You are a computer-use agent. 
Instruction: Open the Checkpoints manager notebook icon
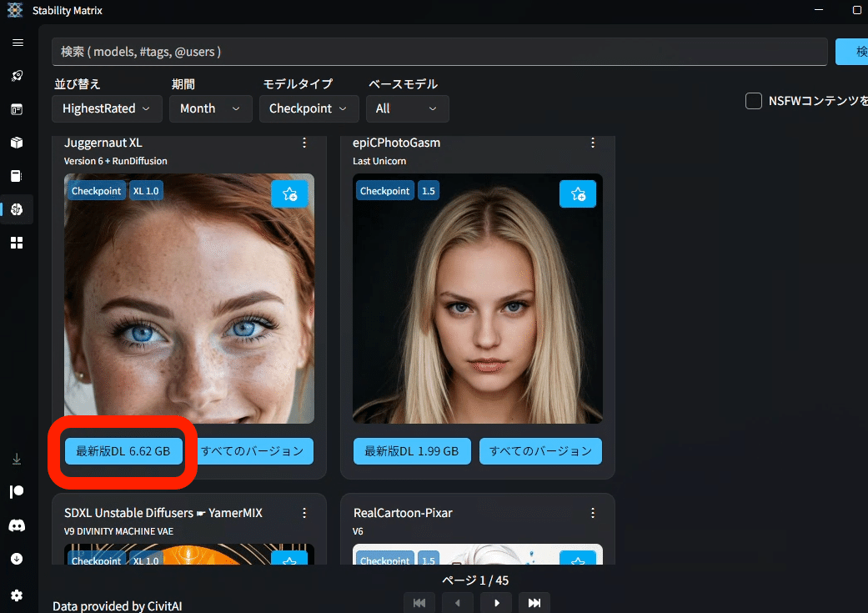(18, 176)
